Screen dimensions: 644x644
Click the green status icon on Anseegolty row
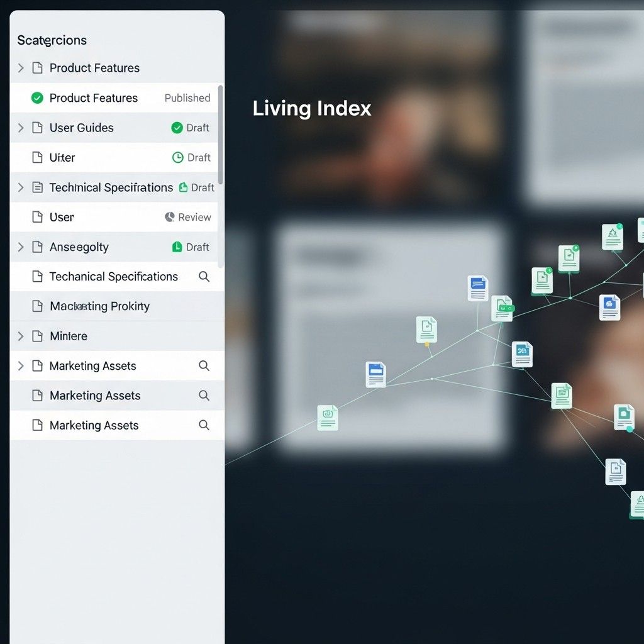177,247
